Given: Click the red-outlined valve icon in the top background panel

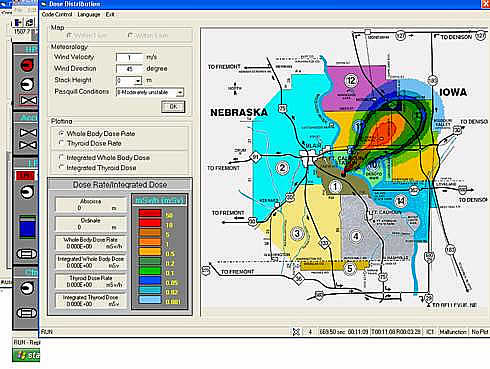Looking at the screenshot, I should 29,100.
